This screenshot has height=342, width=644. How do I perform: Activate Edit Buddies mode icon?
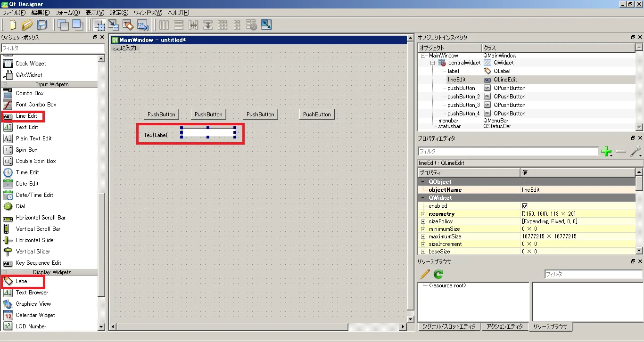point(128,25)
